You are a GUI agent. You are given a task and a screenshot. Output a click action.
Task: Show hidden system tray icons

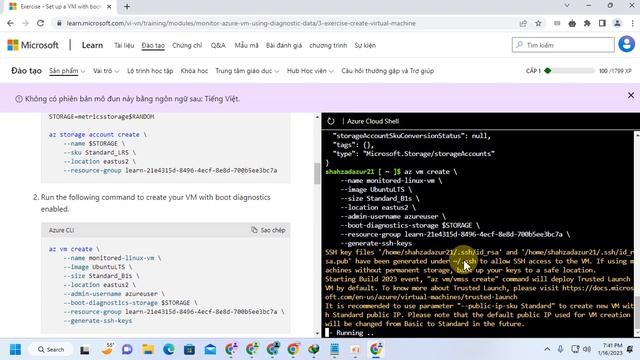point(547,349)
